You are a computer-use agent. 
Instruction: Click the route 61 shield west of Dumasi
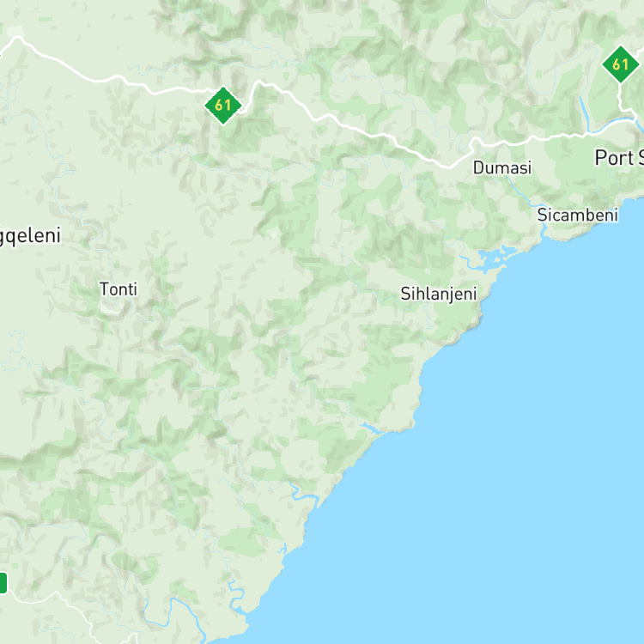pos(223,106)
